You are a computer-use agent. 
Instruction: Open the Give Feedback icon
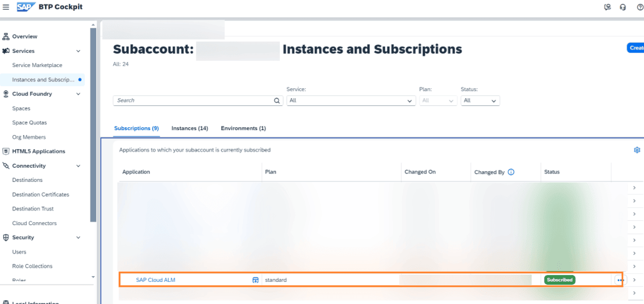607,7
